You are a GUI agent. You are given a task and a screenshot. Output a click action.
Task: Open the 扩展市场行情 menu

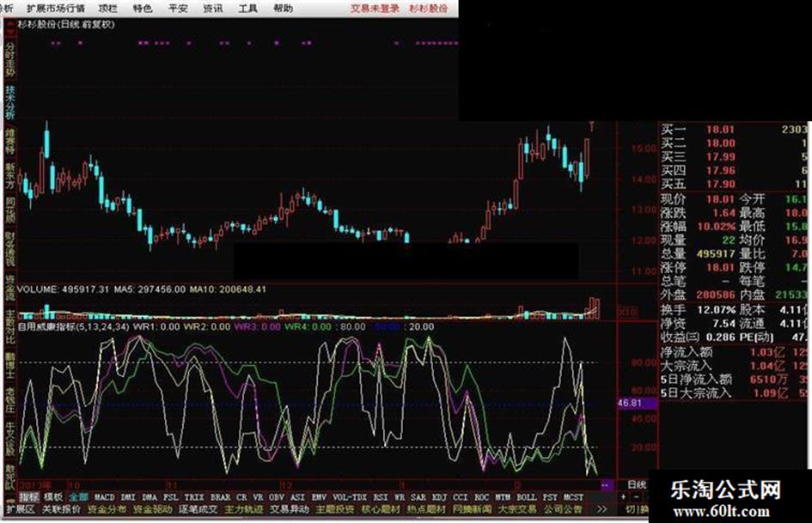point(55,9)
